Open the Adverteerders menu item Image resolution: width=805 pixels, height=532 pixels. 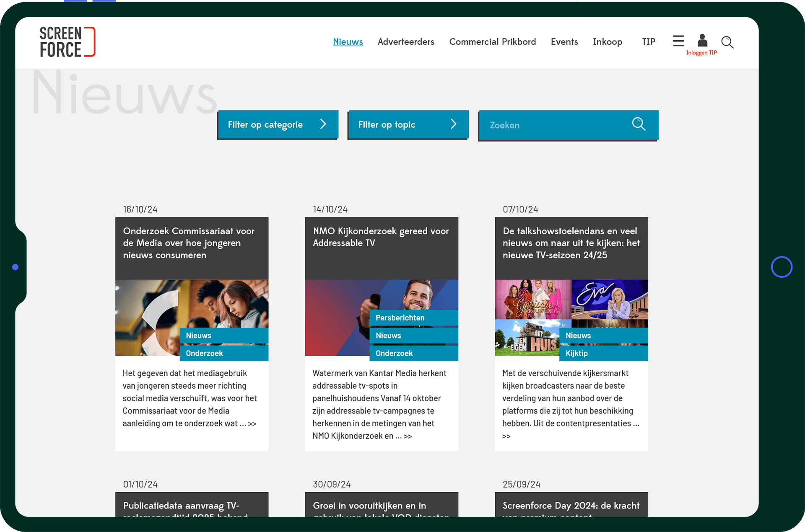[x=405, y=42]
